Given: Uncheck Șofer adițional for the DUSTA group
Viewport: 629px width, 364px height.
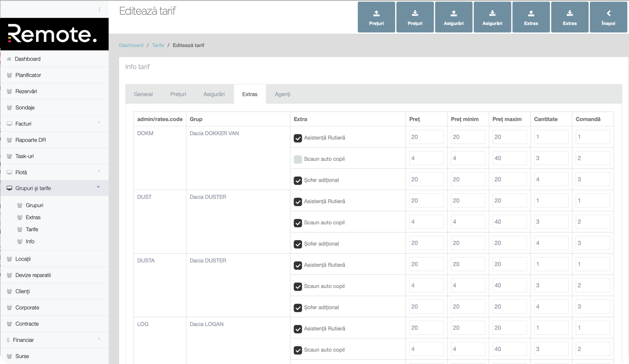Looking at the screenshot, I should click(x=298, y=308).
